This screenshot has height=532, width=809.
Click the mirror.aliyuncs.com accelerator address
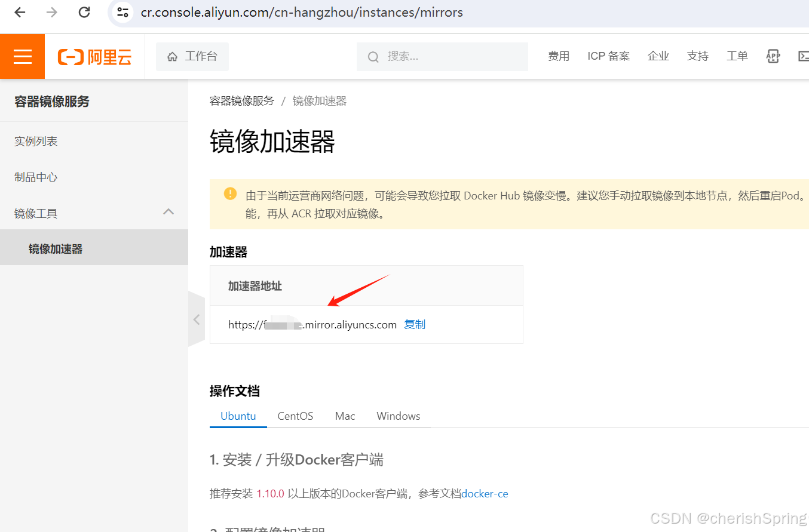pyautogui.click(x=312, y=325)
